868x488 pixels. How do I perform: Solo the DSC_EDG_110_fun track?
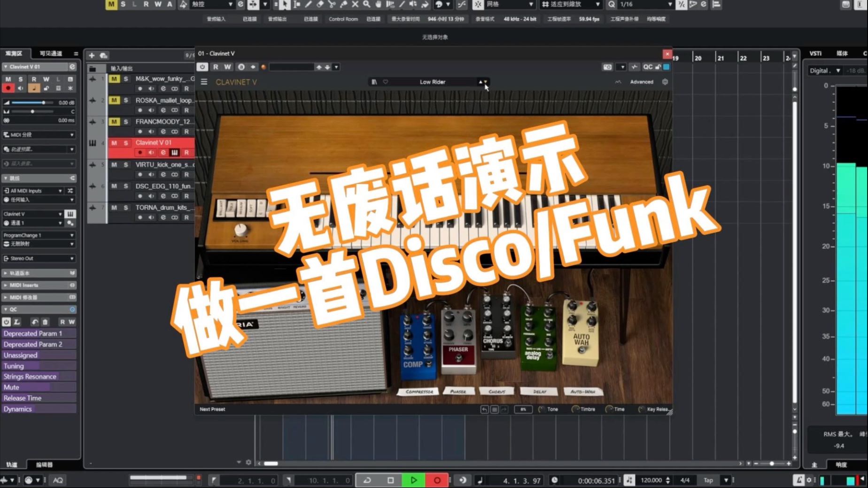click(x=126, y=186)
